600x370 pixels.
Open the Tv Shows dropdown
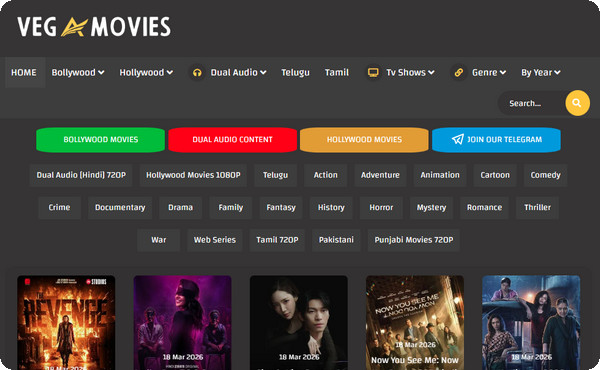point(410,72)
